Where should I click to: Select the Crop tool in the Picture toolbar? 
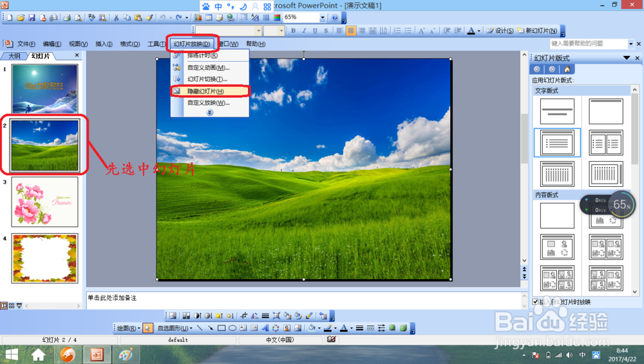(x=244, y=316)
